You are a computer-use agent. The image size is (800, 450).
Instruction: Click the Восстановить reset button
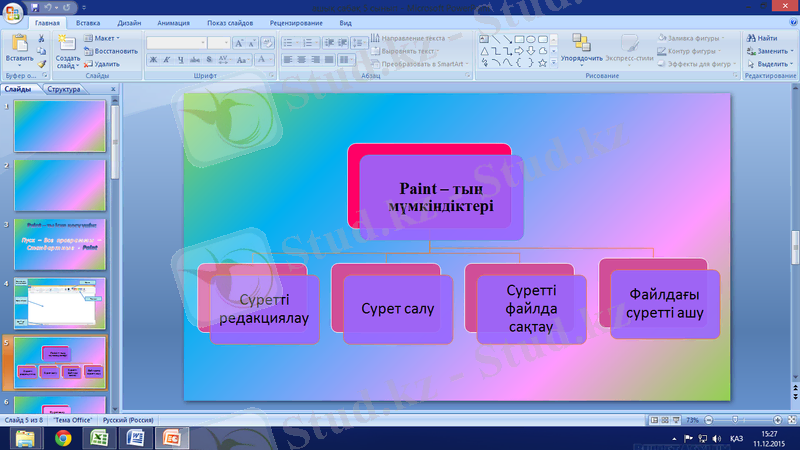[111, 50]
